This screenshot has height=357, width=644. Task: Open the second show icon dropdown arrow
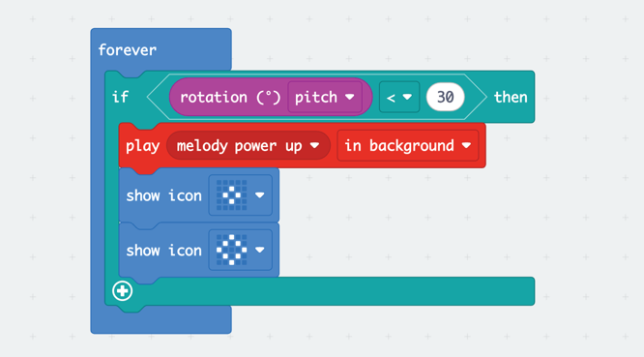(x=259, y=250)
